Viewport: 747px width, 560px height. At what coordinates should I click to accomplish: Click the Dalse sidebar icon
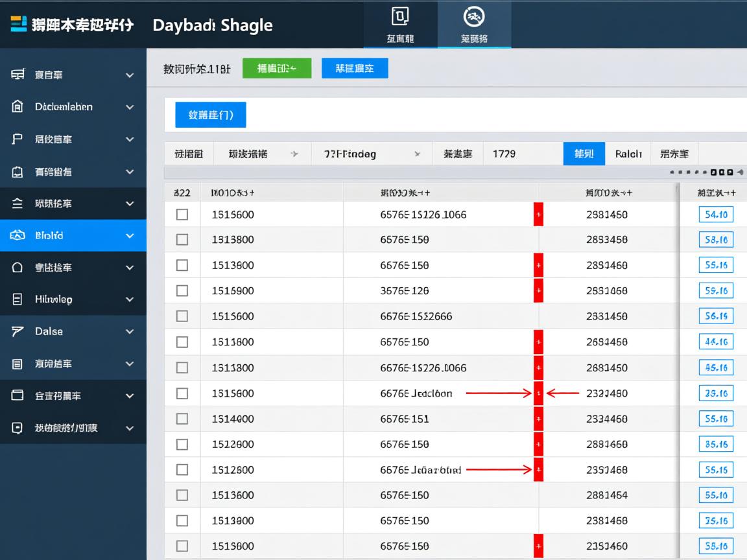pyautogui.click(x=18, y=331)
